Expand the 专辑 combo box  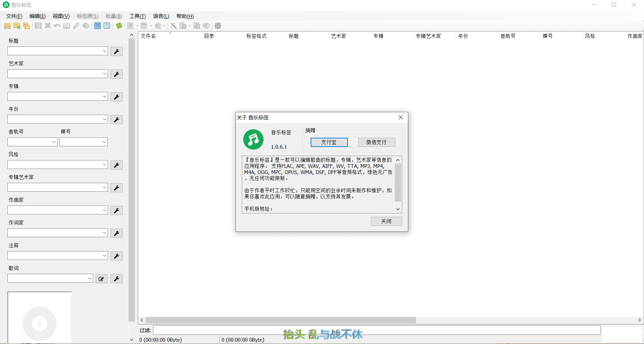[x=104, y=96]
